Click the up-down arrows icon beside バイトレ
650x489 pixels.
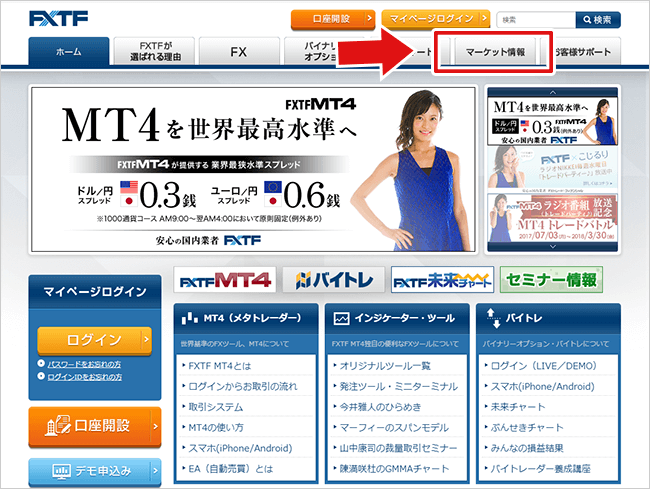coord(493,318)
